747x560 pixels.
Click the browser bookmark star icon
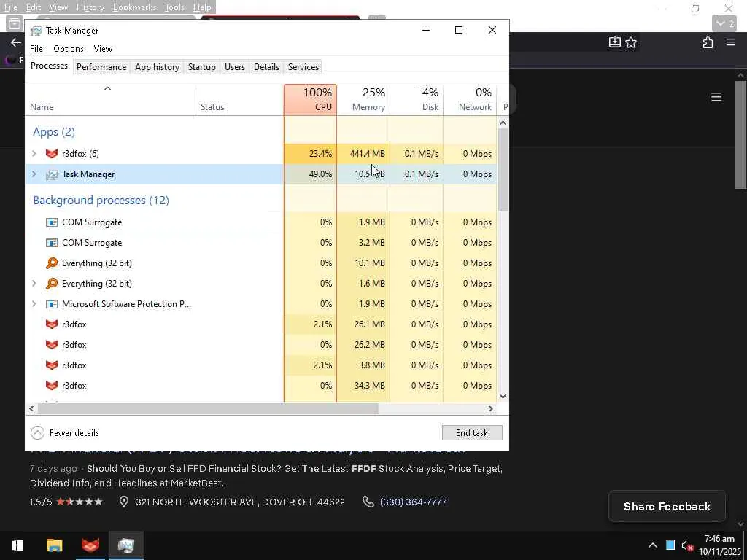pyautogui.click(x=631, y=42)
